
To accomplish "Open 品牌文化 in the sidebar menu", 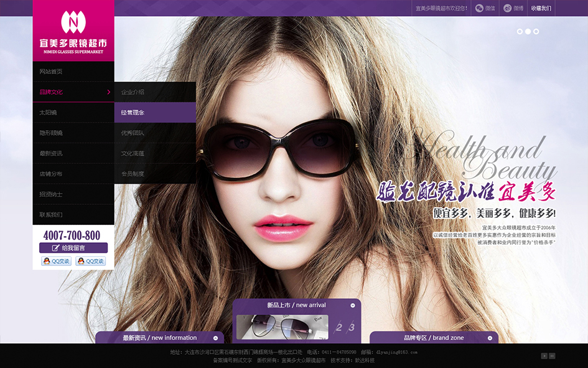I will pyautogui.click(x=73, y=92).
